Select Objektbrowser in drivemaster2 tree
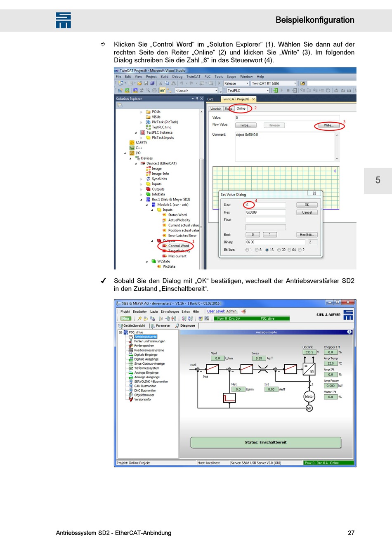392x554 pixels. pos(144,395)
